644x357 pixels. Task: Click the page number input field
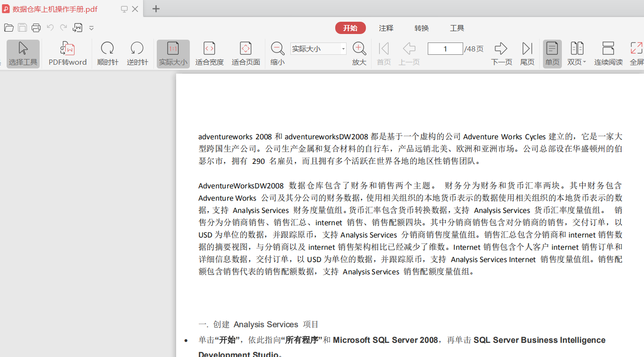coord(445,49)
